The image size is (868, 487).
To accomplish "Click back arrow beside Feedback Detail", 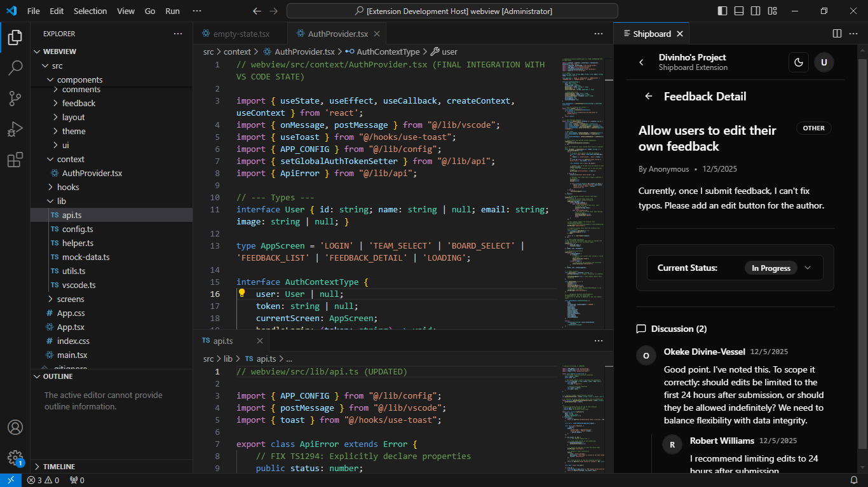I will click(x=649, y=97).
